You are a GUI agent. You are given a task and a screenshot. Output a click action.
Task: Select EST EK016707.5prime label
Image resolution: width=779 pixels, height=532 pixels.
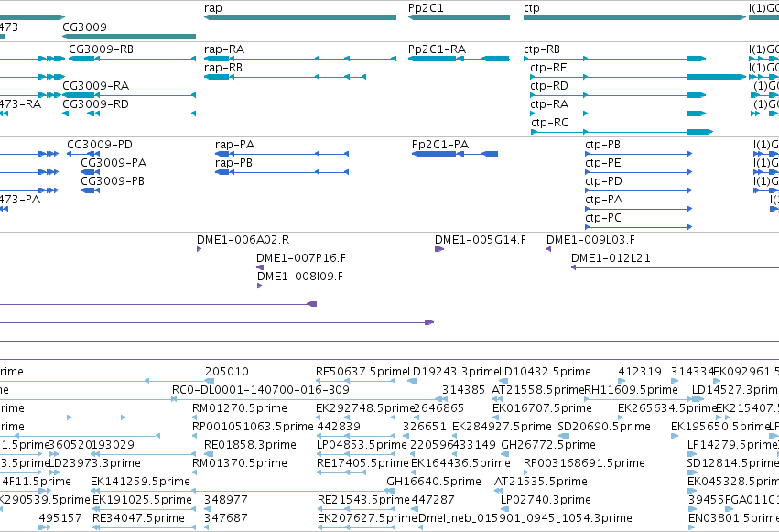point(542,408)
